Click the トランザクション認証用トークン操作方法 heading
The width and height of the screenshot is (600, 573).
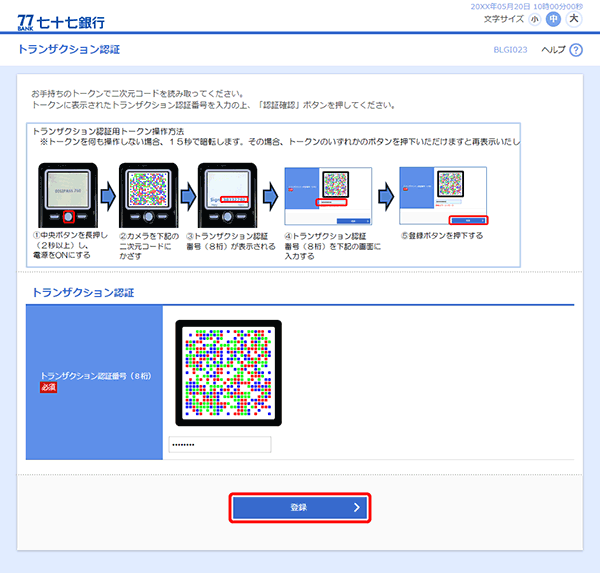[x=108, y=131]
